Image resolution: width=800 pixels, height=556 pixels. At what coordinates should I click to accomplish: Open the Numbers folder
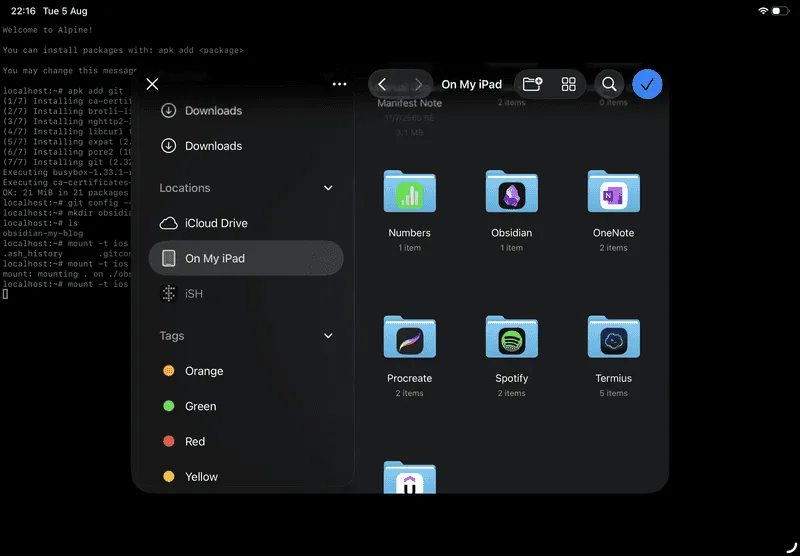410,191
